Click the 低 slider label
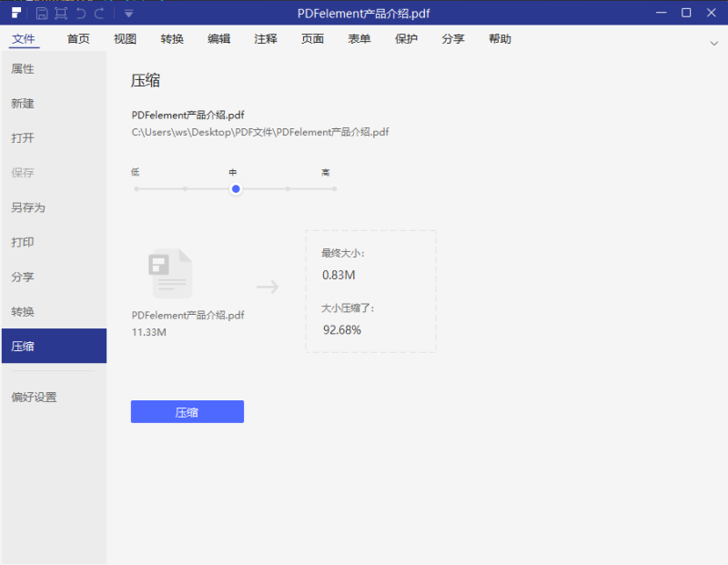The height and width of the screenshot is (565, 728). click(135, 172)
